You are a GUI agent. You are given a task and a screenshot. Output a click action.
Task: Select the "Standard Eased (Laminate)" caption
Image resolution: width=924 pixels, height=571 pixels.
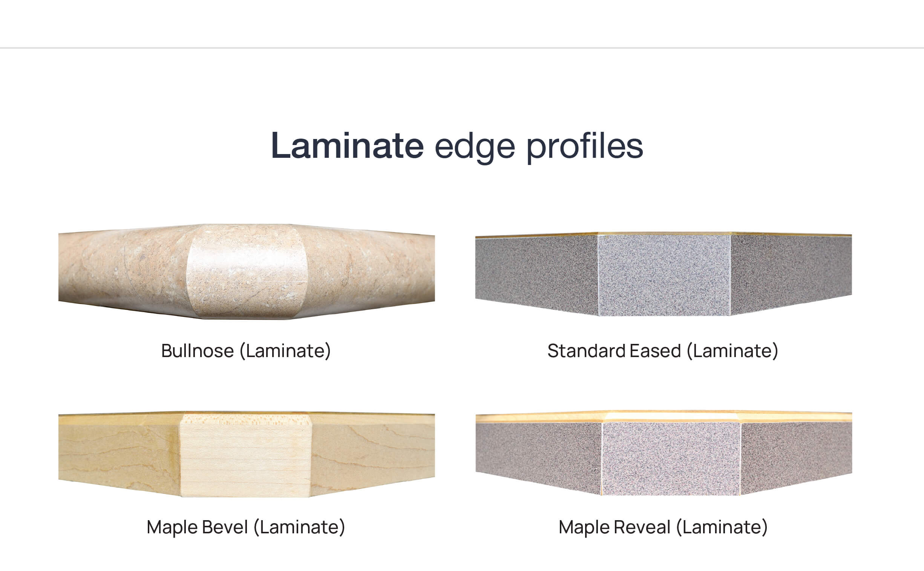(x=663, y=351)
